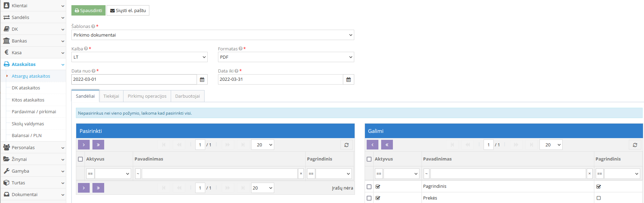
Task: Switch to the Tiekėjai tab
Action: [111, 96]
